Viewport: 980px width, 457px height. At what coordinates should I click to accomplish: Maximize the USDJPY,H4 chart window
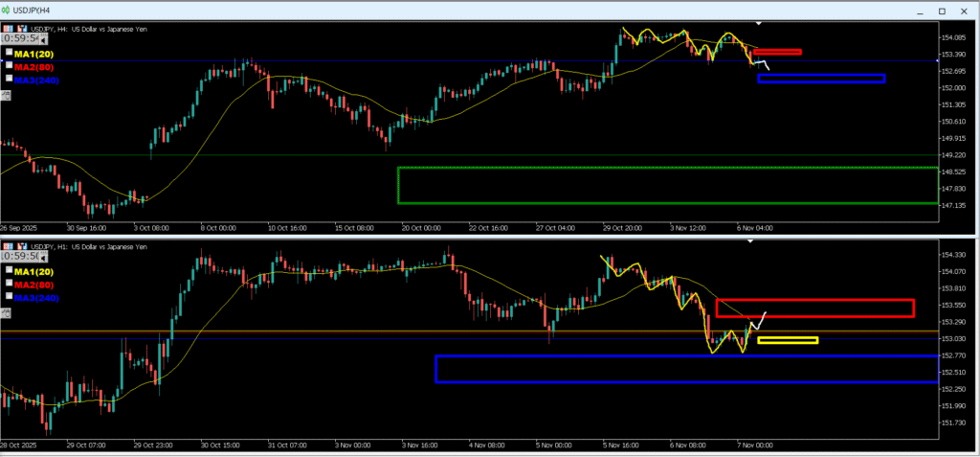(x=941, y=11)
